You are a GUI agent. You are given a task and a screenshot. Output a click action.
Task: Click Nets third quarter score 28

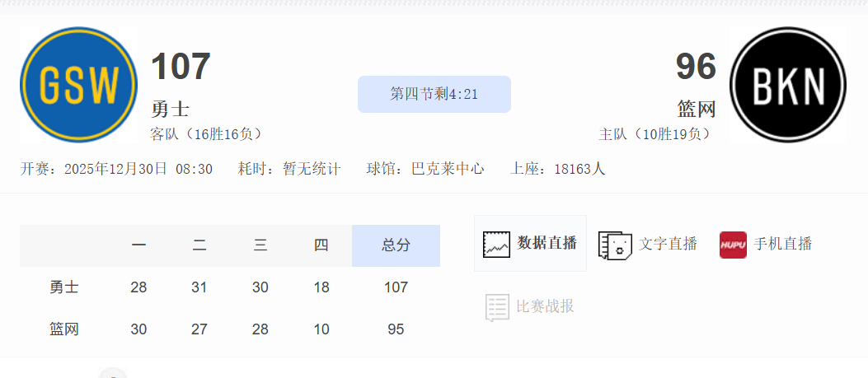(x=260, y=329)
